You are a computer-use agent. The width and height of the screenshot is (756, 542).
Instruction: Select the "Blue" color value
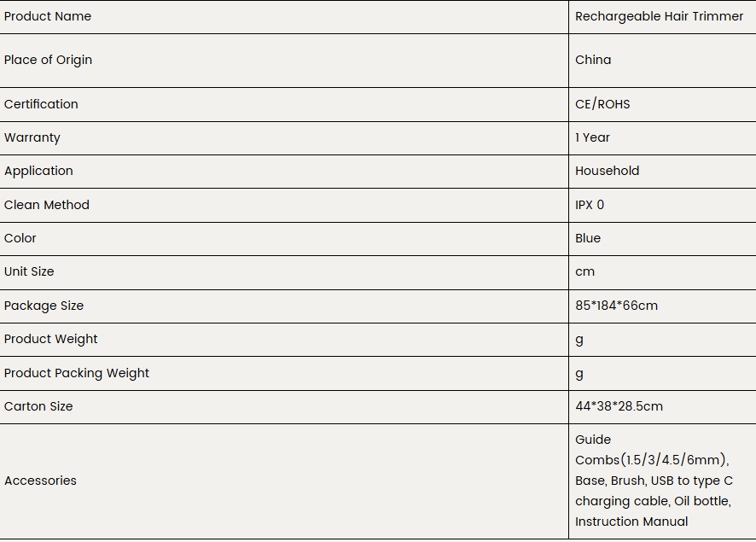click(x=588, y=238)
